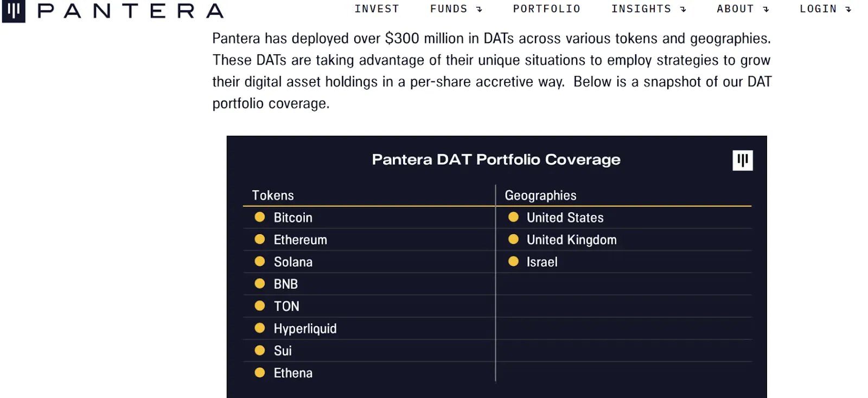Open the About dropdown arrow
Image resolution: width=868 pixels, height=398 pixels.
[x=766, y=9]
